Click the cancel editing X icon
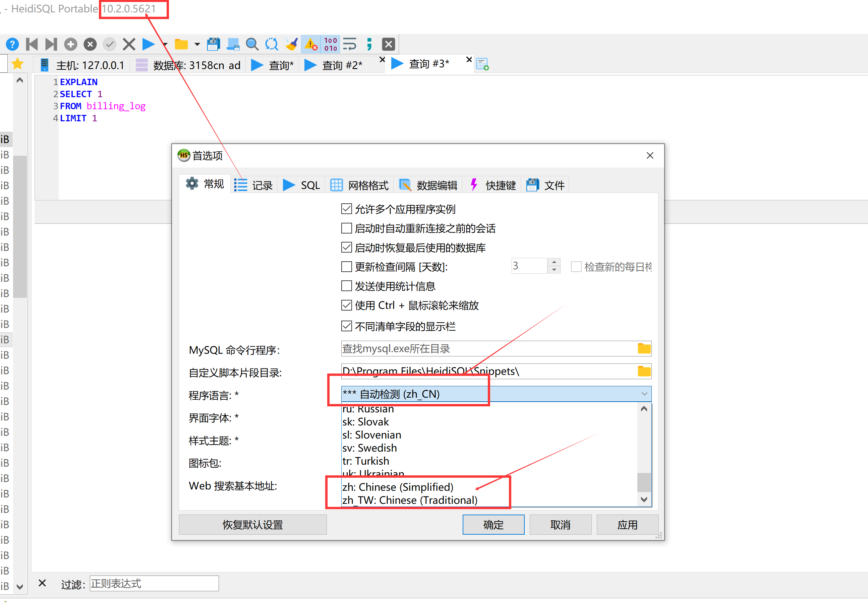This screenshot has width=868, height=603. (x=129, y=44)
